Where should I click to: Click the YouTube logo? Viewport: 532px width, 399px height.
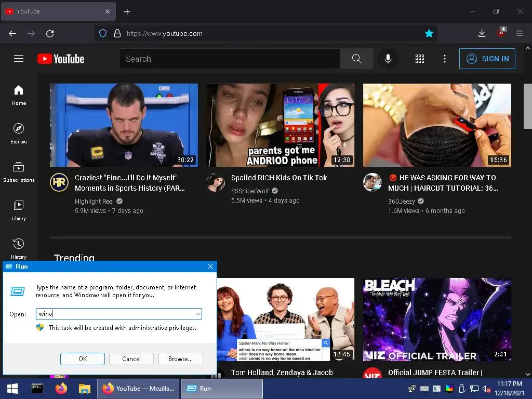point(61,59)
